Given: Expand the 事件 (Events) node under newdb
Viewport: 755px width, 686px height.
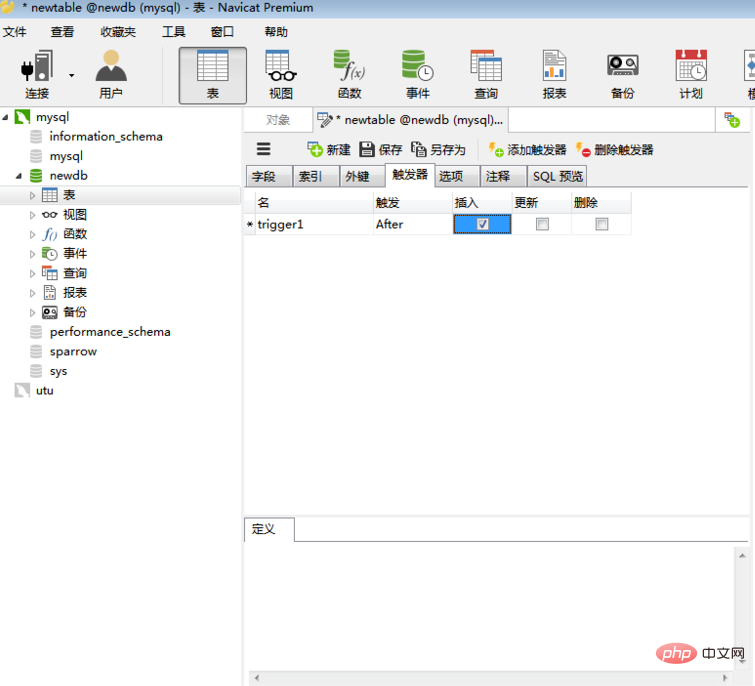Looking at the screenshot, I should tap(32, 254).
